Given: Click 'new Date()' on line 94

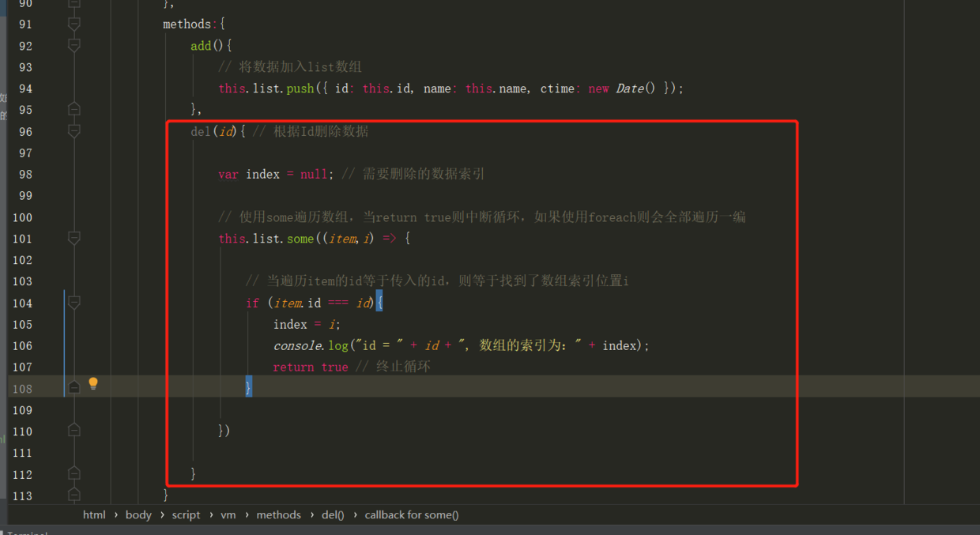Looking at the screenshot, I should [x=622, y=89].
